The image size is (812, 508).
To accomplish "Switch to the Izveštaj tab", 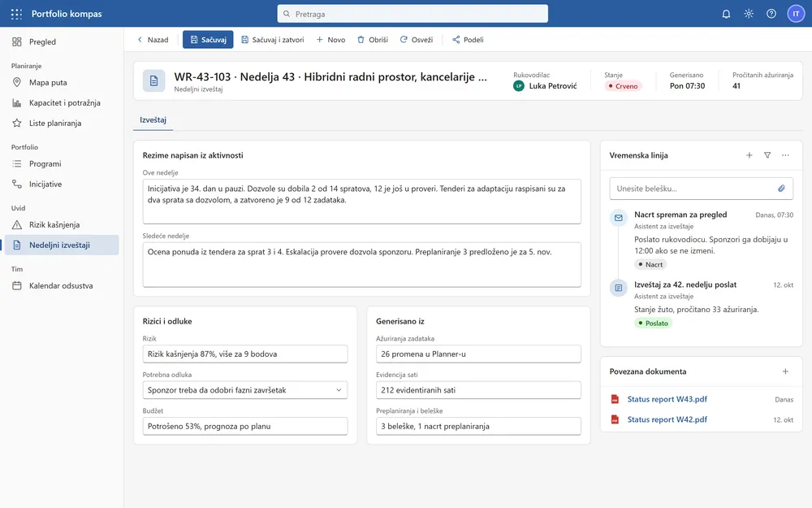I will pyautogui.click(x=153, y=119).
